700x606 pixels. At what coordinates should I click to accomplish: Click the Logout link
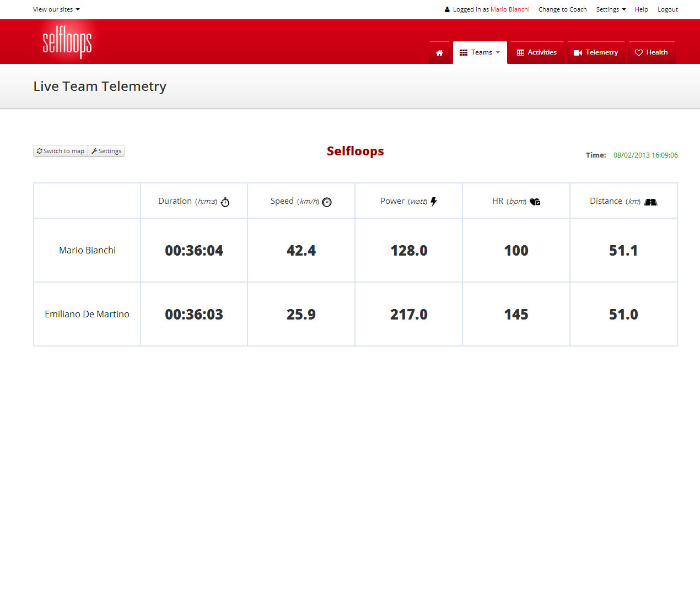[x=667, y=9]
